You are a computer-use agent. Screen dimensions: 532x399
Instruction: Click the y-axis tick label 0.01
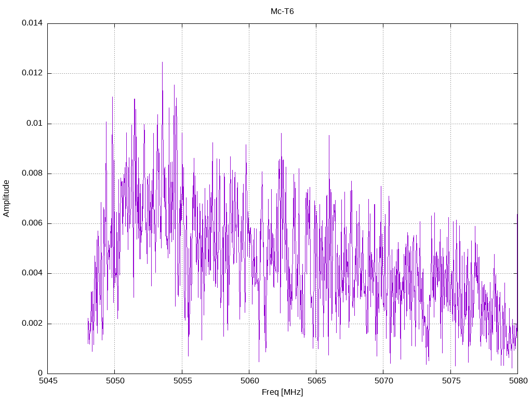coord(35,123)
